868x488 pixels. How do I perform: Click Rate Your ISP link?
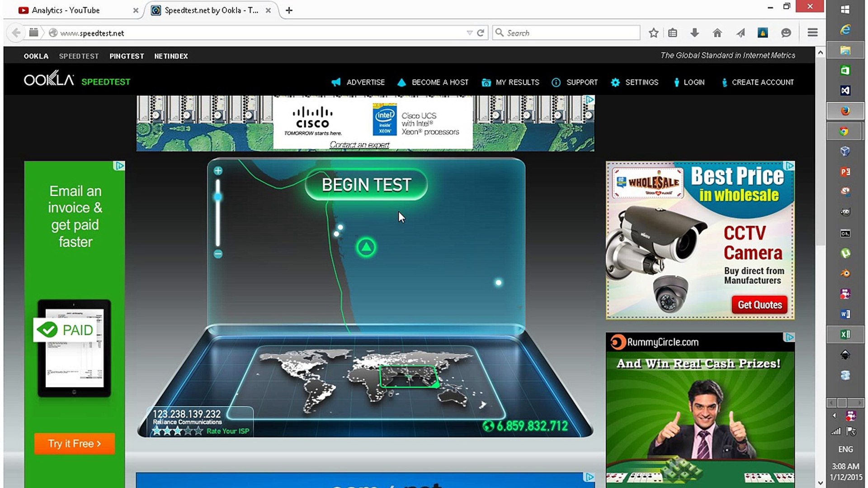point(228,431)
